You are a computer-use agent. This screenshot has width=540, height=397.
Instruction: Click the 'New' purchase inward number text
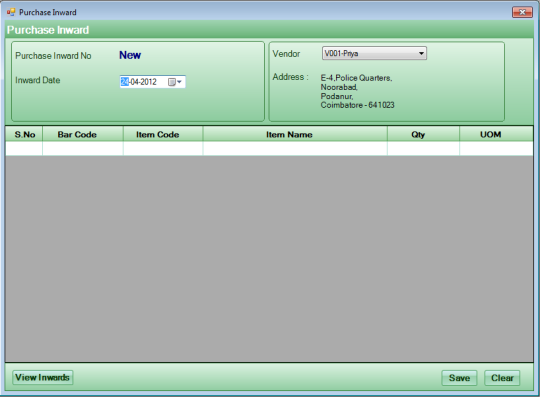pos(130,55)
